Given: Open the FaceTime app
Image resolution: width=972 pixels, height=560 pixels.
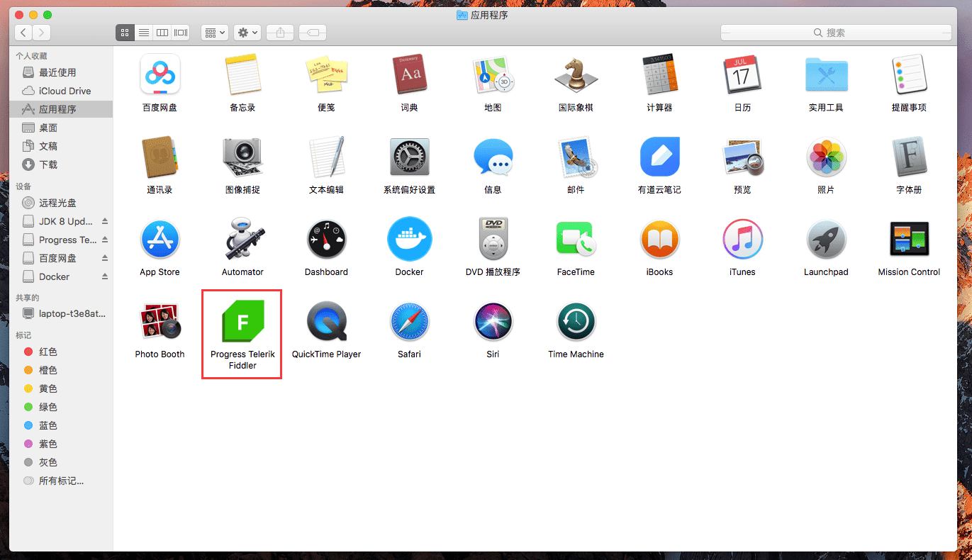Looking at the screenshot, I should (576, 239).
